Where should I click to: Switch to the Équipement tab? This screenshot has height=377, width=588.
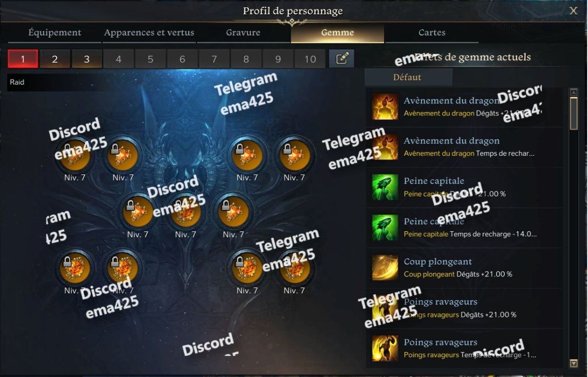point(55,33)
